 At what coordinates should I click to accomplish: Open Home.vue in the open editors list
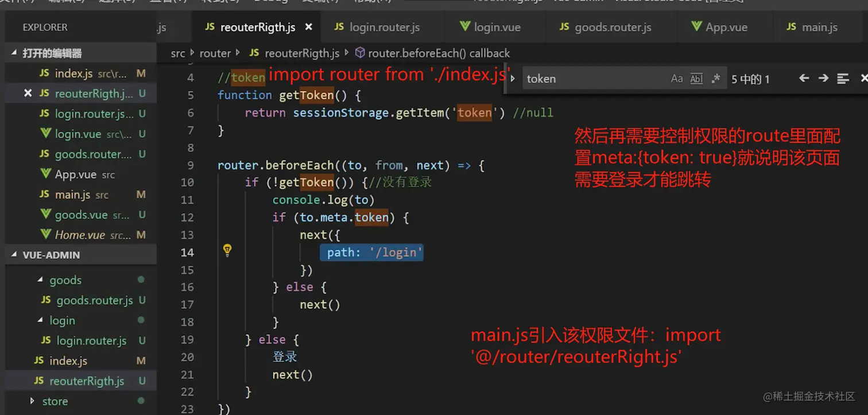point(80,235)
